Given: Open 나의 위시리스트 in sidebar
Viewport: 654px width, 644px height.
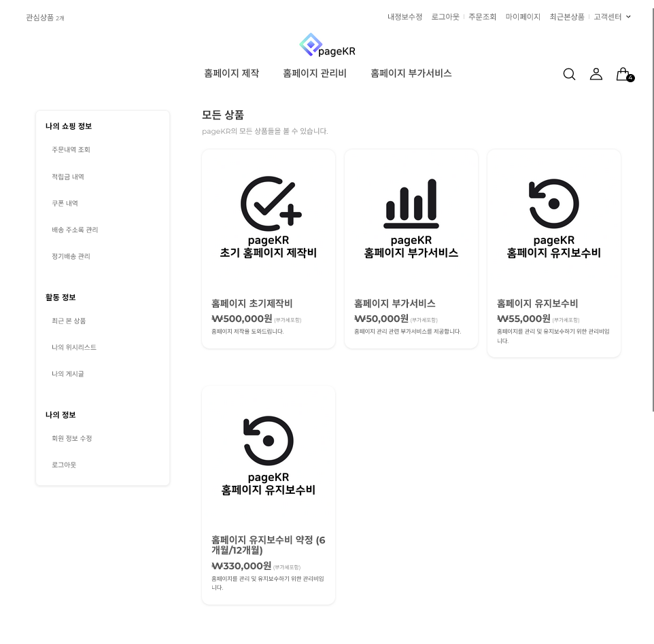Looking at the screenshot, I should (x=74, y=347).
